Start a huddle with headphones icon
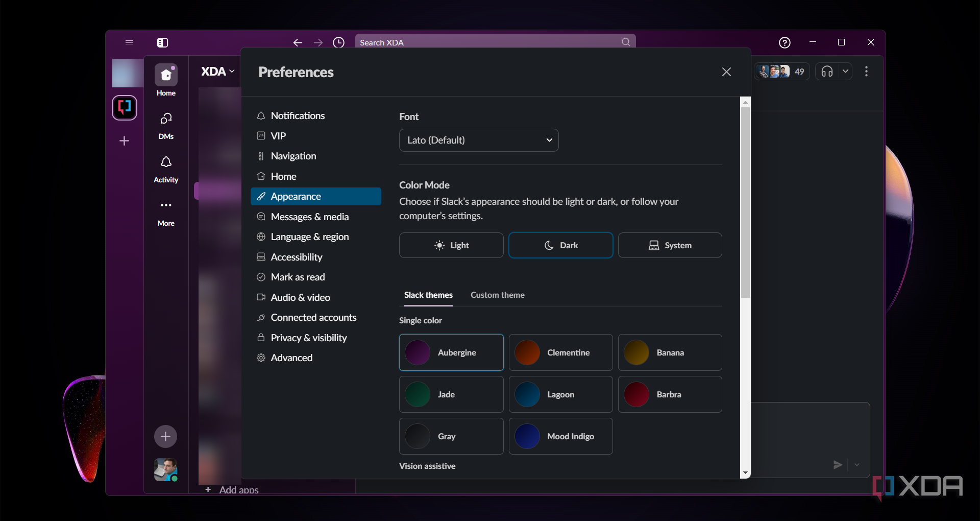980x521 pixels. tap(827, 72)
